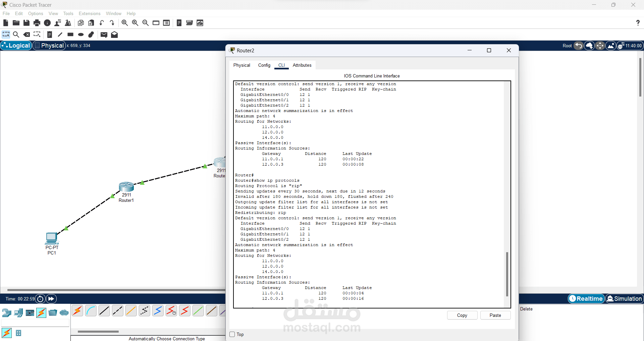Select the CLI tab in Router2

[x=281, y=65]
